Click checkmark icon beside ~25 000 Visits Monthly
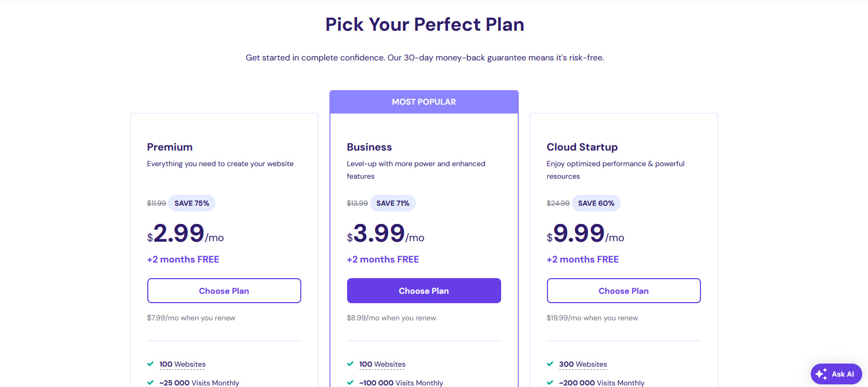The width and height of the screenshot is (868, 387). [150, 383]
